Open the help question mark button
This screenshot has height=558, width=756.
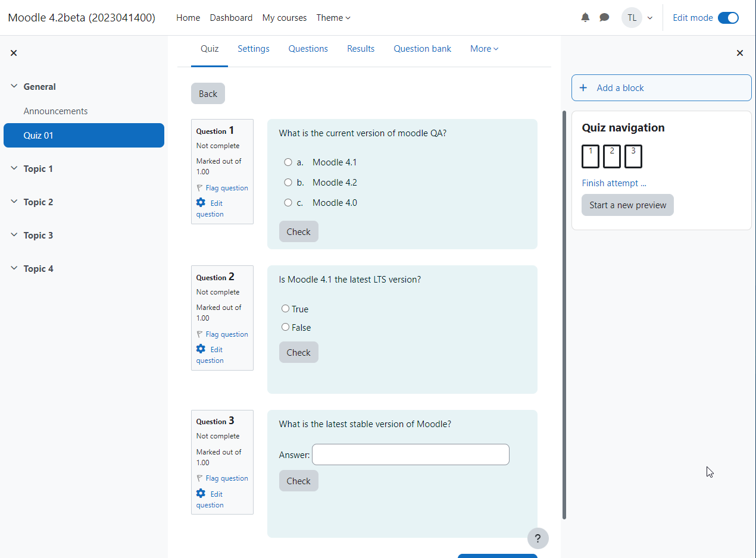[x=538, y=538]
